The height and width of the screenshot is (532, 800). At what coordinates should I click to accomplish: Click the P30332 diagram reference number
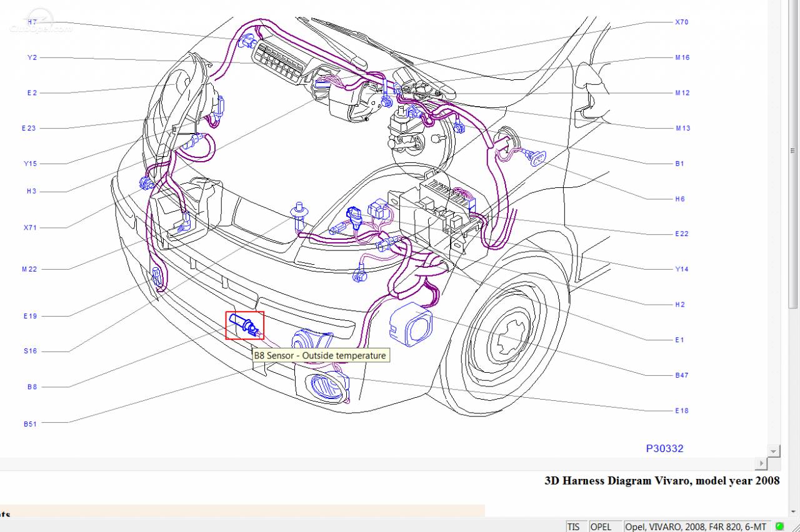(664, 448)
